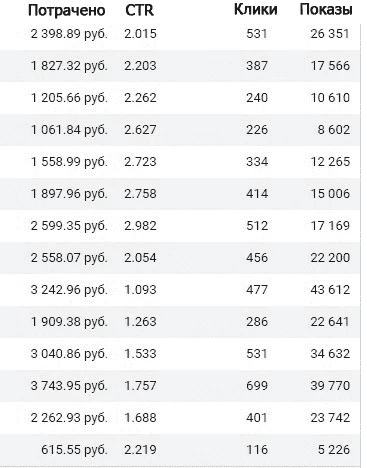Click the 22 200 impressions value
This screenshot has width=367, height=468.
330,258
